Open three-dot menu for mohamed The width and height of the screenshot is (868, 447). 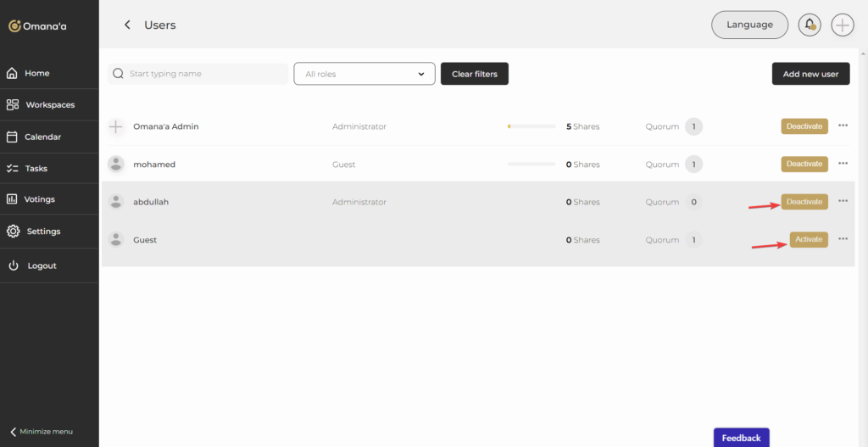[x=843, y=164]
